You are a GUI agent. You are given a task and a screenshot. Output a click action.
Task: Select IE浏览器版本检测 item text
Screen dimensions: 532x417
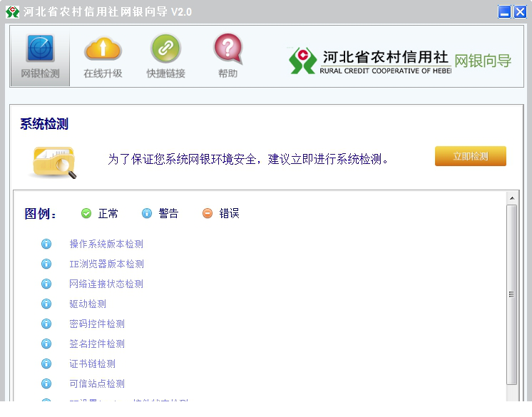click(106, 264)
